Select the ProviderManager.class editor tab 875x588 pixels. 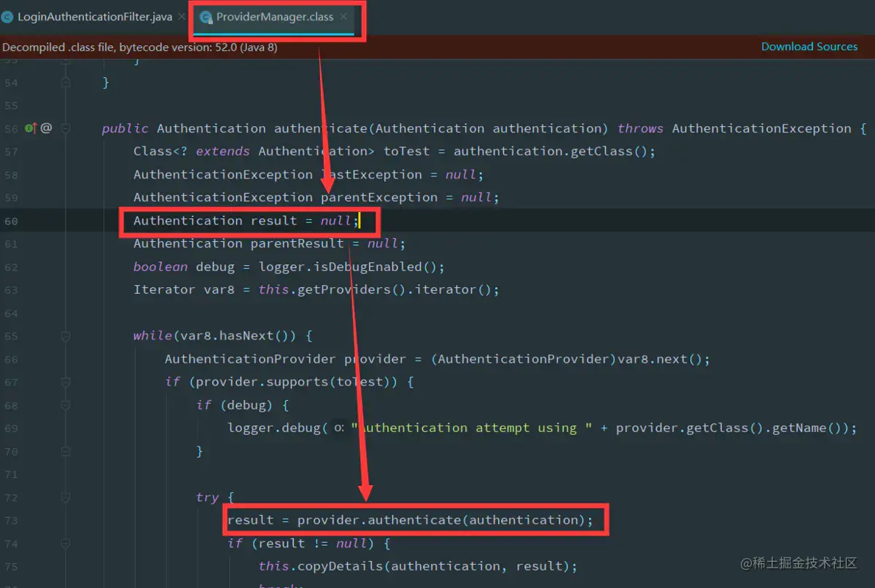[274, 17]
